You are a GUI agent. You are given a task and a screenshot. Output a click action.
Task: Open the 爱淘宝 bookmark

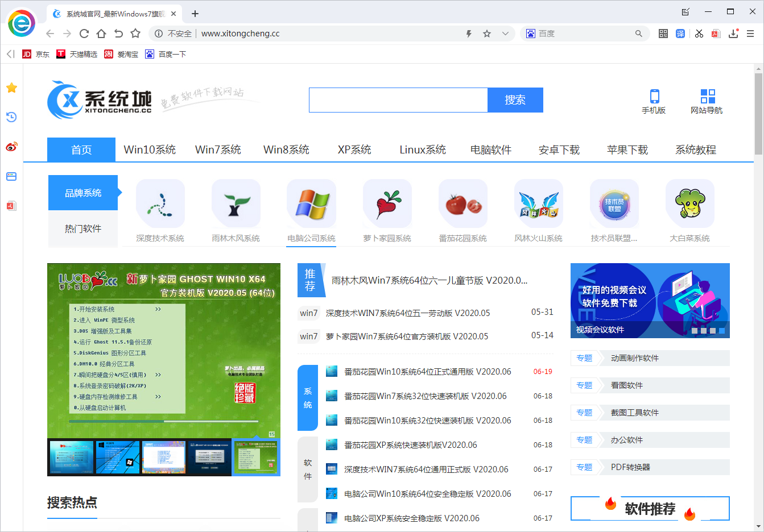pyautogui.click(x=121, y=54)
